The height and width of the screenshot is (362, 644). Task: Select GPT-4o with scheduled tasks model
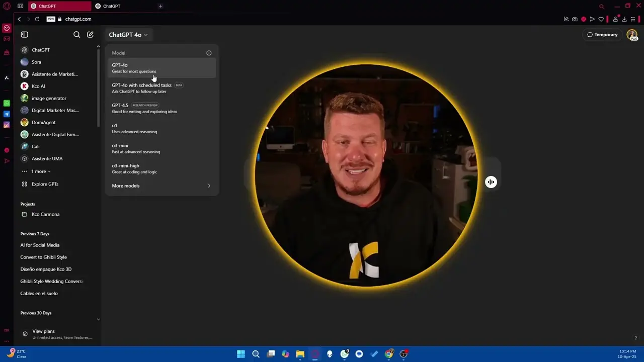162,88
